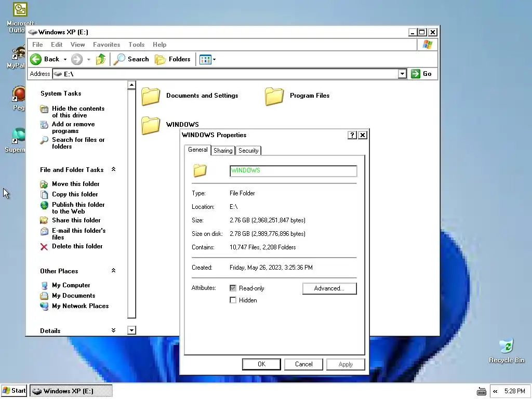The image size is (532, 399).
Task: Open My Network Places icon
Action: [44, 307]
